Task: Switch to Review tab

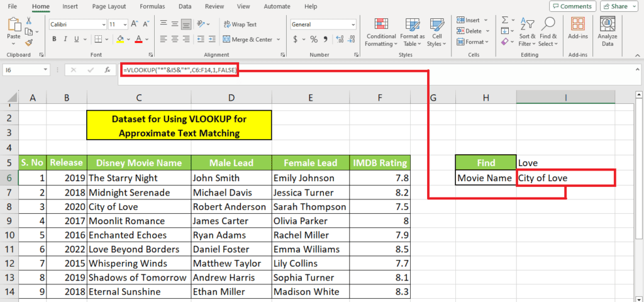Action: [x=214, y=6]
